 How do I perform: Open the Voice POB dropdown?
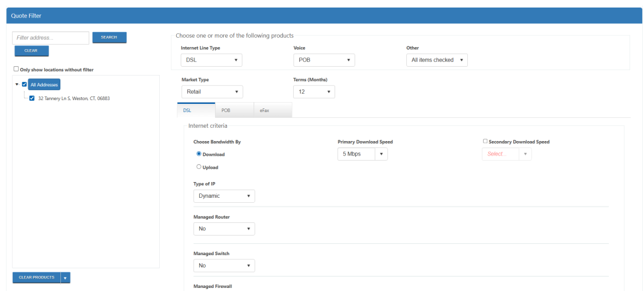(x=324, y=60)
